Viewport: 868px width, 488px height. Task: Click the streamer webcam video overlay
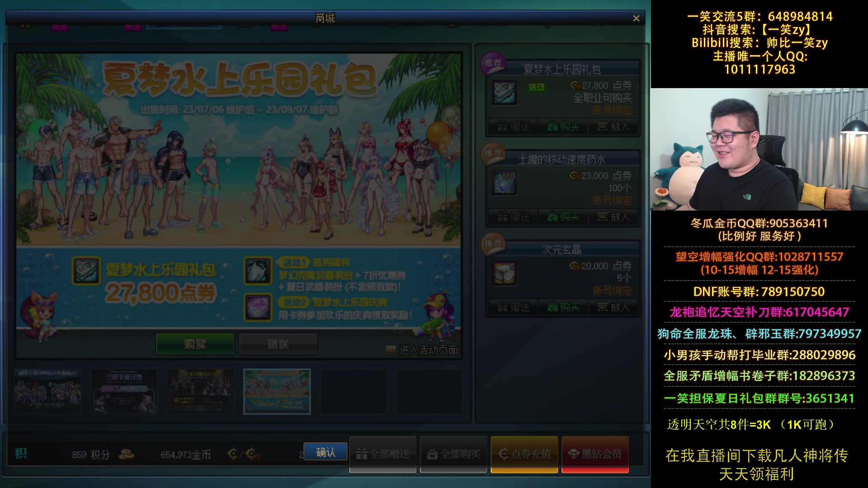[759, 149]
